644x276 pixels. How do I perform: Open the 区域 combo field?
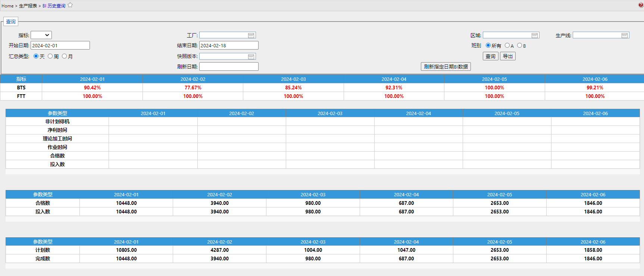511,35
